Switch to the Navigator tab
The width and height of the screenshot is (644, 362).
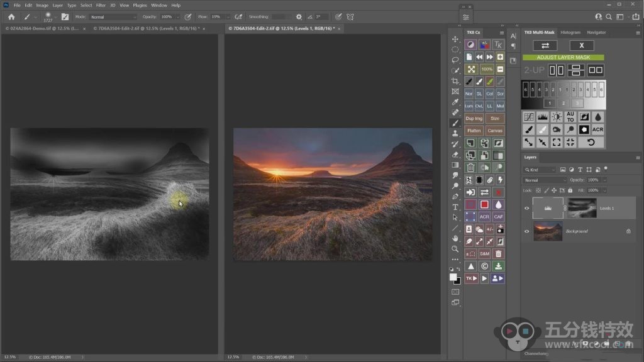coord(596,33)
